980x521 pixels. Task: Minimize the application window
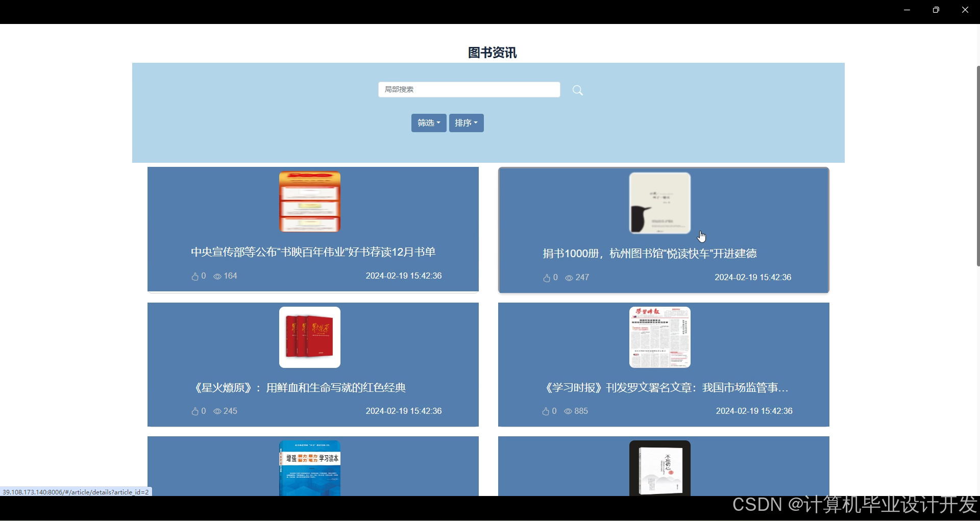(907, 10)
